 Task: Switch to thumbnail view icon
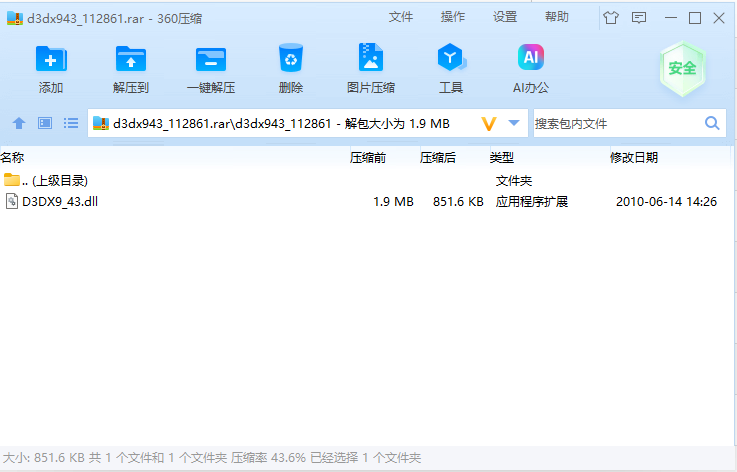[45, 123]
